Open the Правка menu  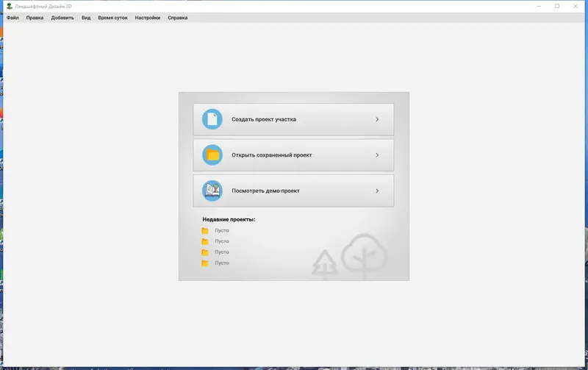[x=35, y=18]
